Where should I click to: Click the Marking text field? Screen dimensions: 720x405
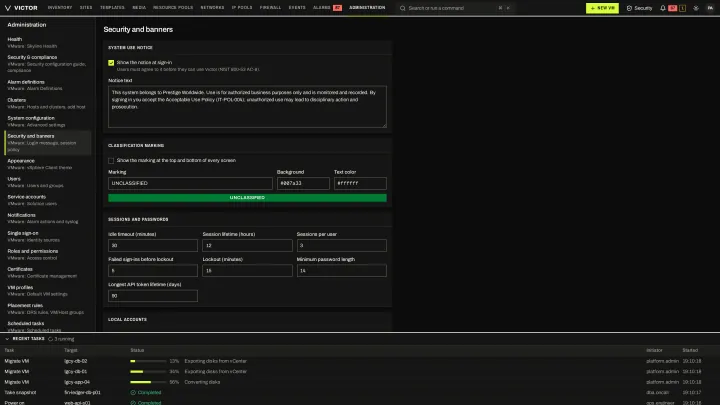pyautogui.click(x=190, y=183)
